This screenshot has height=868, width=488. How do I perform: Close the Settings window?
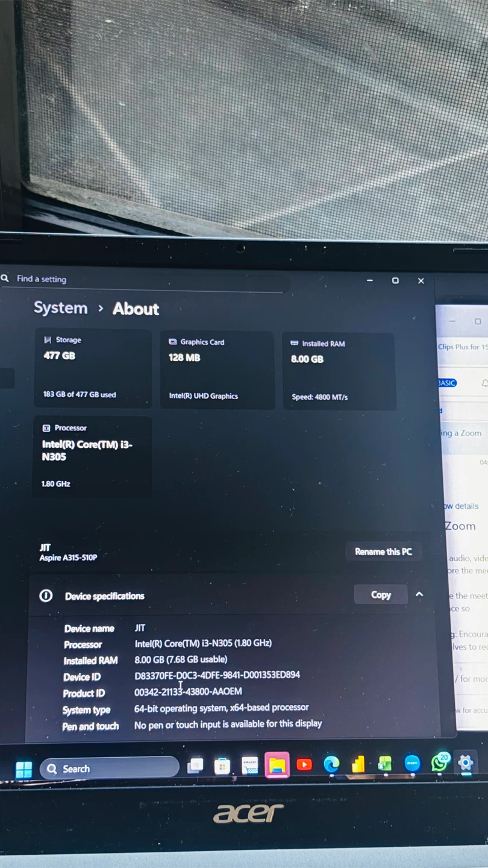(421, 281)
